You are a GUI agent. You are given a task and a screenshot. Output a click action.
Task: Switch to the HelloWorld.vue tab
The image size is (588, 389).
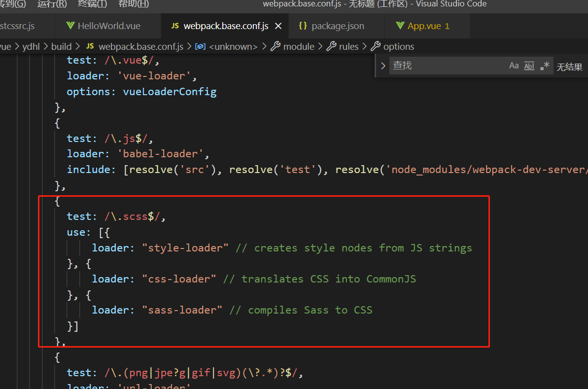click(x=109, y=26)
